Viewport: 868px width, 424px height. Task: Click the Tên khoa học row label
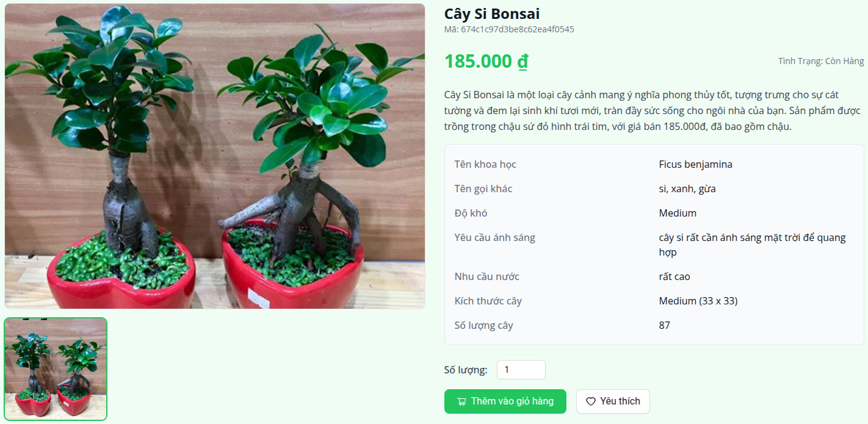(485, 165)
